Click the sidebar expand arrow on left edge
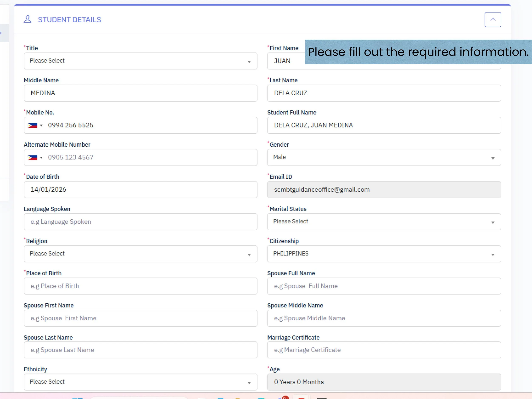The image size is (532, 399). click(1, 33)
